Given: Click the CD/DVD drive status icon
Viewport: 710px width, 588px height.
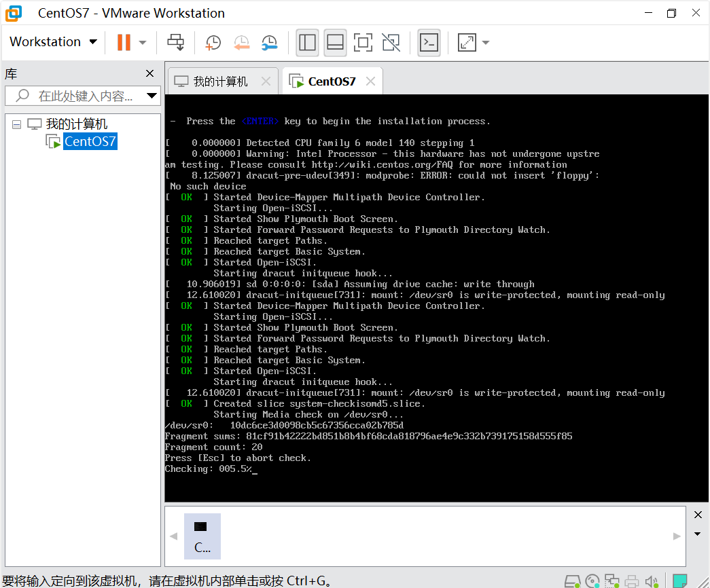Looking at the screenshot, I should 592,581.
